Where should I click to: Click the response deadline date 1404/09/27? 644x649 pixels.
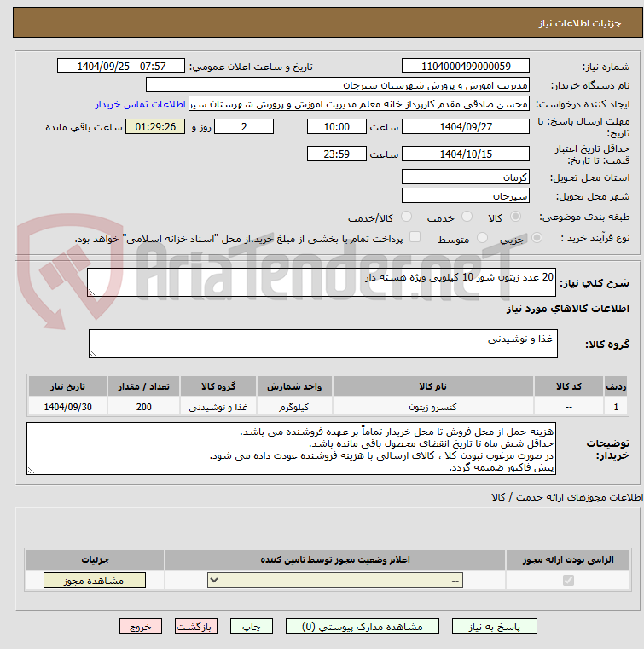(465, 127)
